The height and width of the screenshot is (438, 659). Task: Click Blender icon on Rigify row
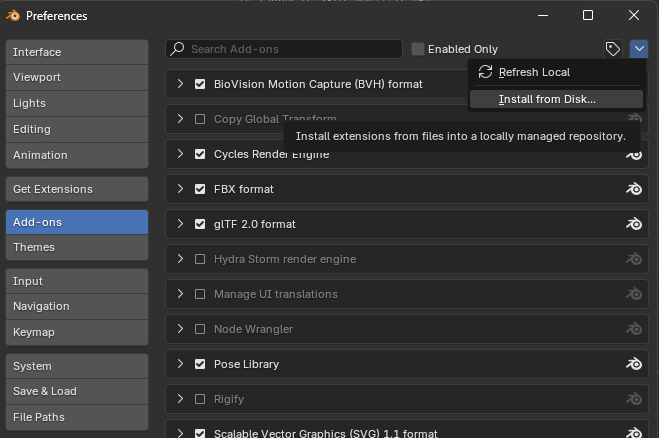click(634, 398)
